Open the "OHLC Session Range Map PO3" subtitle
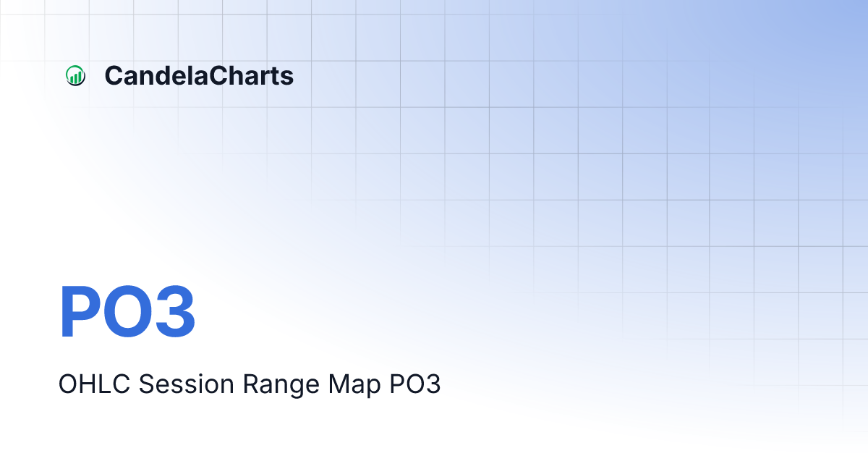Image resolution: width=868 pixels, height=456 pixels. pyautogui.click(x=250, y=384)
